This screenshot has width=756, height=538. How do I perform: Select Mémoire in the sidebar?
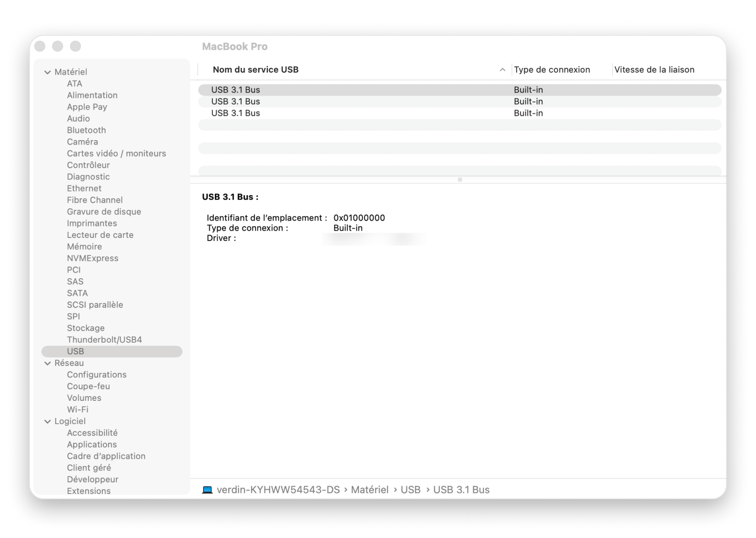[84, 247]
